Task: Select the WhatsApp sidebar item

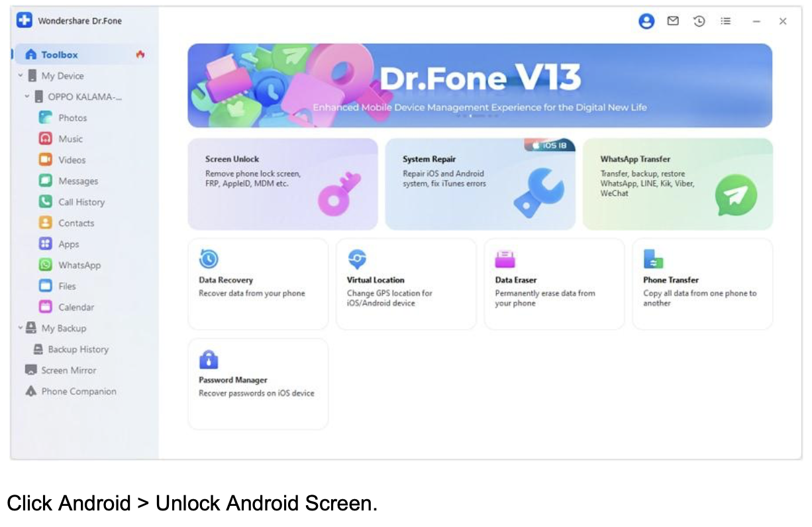Action: pyautogui.click(x=79, y=265)
